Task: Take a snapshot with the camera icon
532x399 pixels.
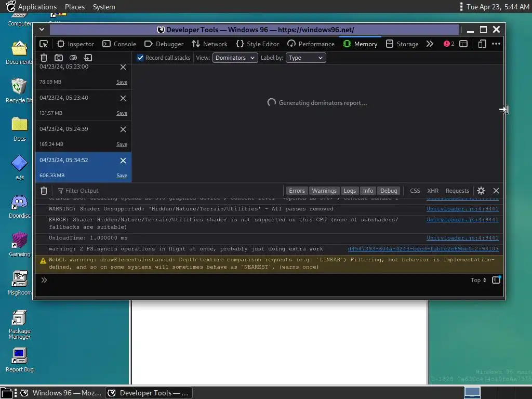Action: click(59, 58)
